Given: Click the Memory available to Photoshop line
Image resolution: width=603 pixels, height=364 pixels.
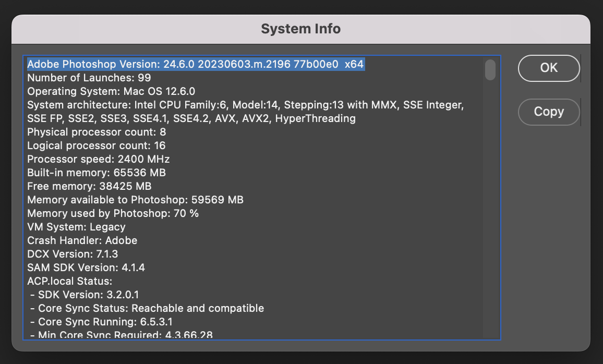Looking at the screenshot, I should (135, 200).
